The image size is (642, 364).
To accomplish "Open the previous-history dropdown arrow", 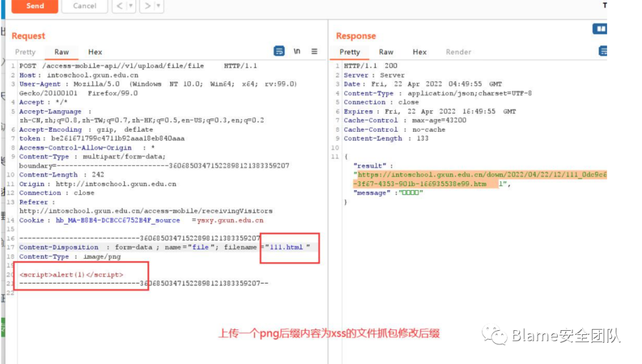I will [x=131, y=6].
